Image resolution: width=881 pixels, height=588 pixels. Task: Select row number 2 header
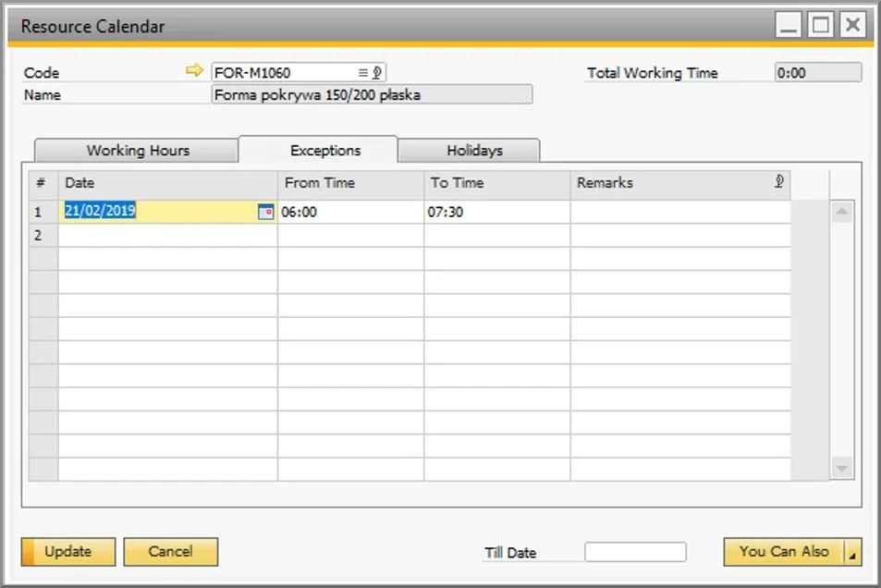point(43,236)
